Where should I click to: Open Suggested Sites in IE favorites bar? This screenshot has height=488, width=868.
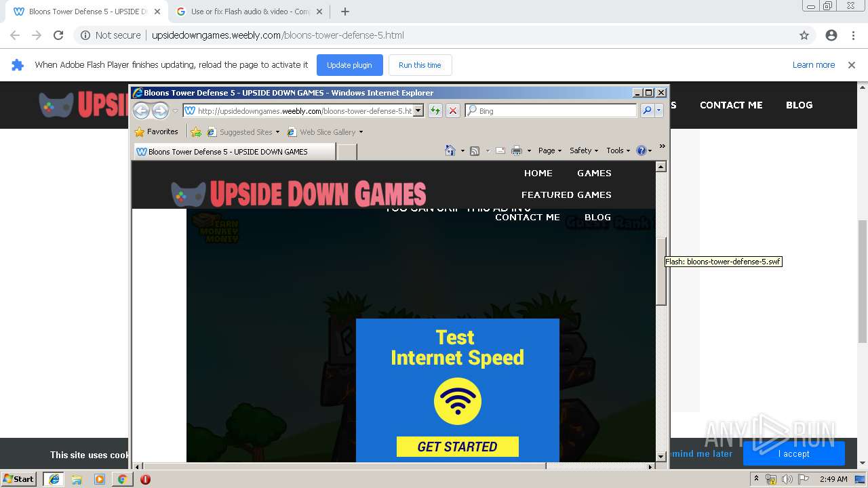(x=243, y=132)
